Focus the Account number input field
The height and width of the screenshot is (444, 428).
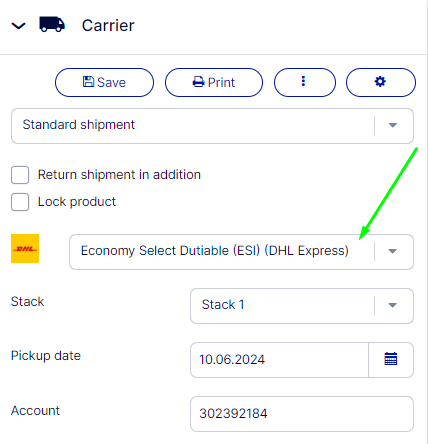(302, 414)
